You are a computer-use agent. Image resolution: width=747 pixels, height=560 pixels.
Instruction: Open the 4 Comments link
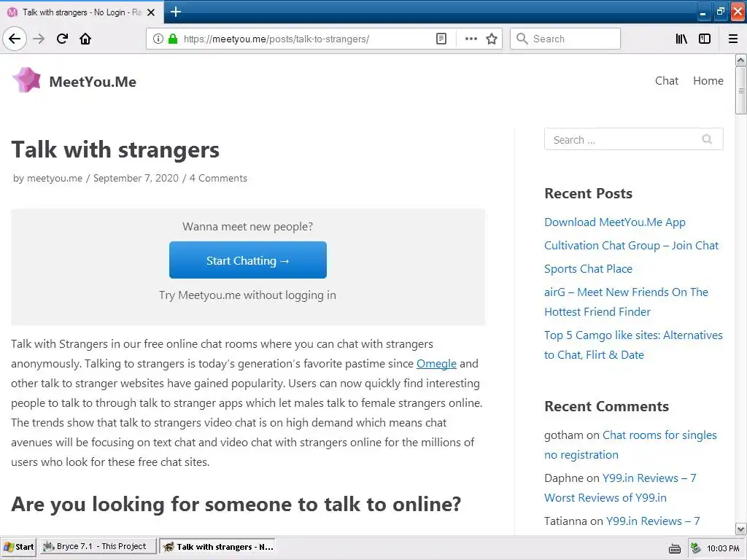point(218,178)
